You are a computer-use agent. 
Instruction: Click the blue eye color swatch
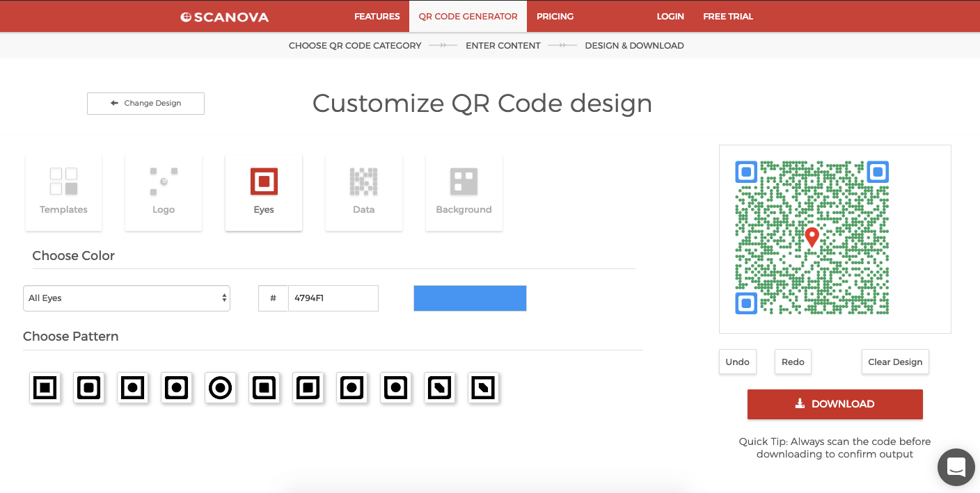pyautogui.click(x=470, y=298)
